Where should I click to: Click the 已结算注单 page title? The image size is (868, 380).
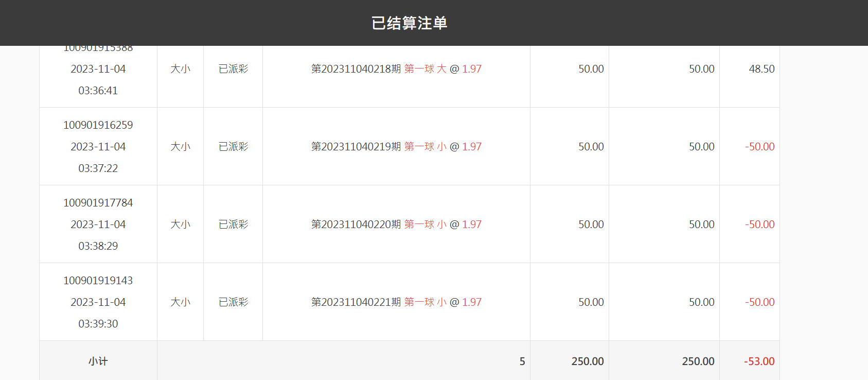point(410,23)
